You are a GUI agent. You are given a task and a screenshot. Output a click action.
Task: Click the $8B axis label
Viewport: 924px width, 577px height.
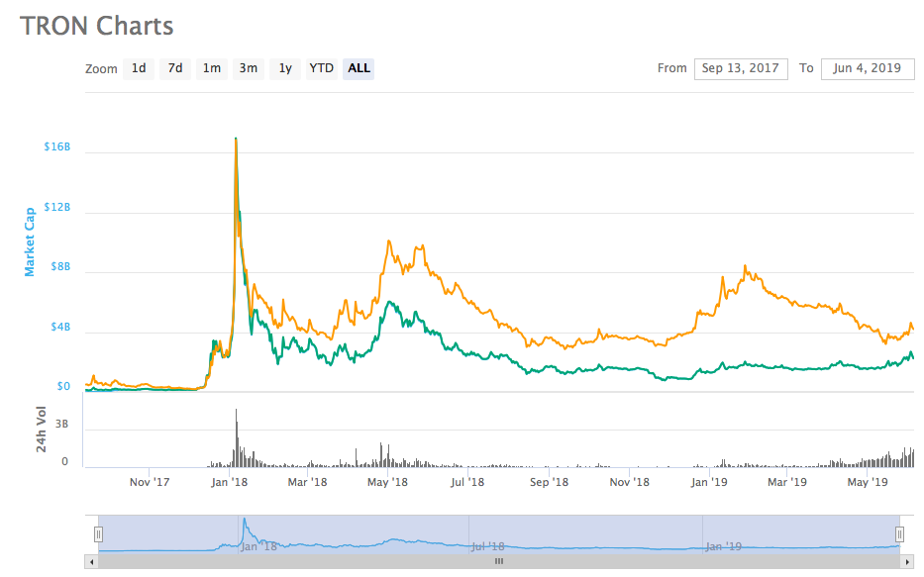(60, 266)
